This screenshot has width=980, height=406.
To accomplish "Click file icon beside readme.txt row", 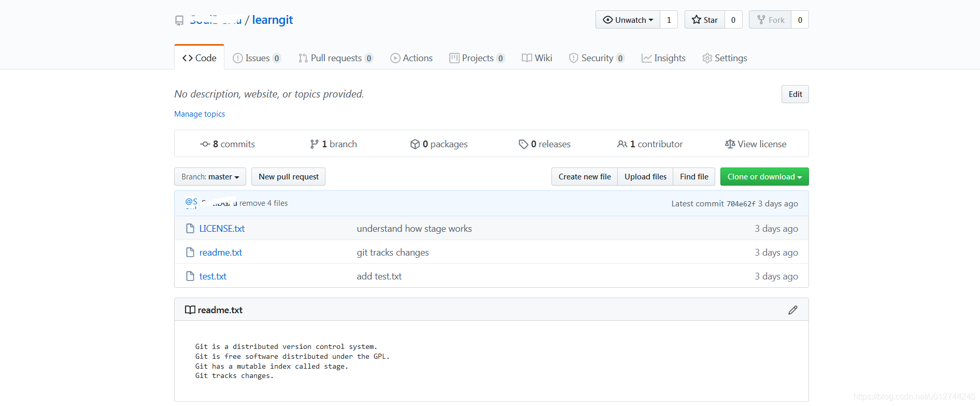I will pyautogui.click(x=190, y=253).
